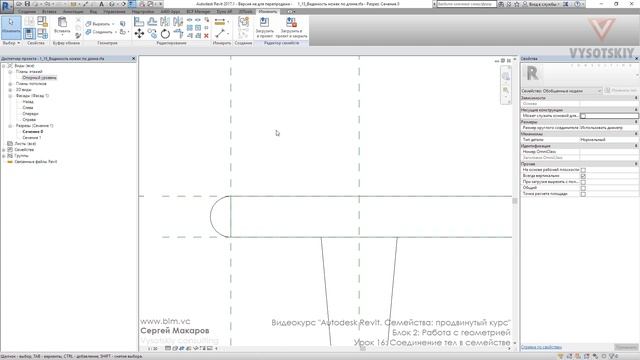Click the Apply button in Properties panel

point(626,347)
